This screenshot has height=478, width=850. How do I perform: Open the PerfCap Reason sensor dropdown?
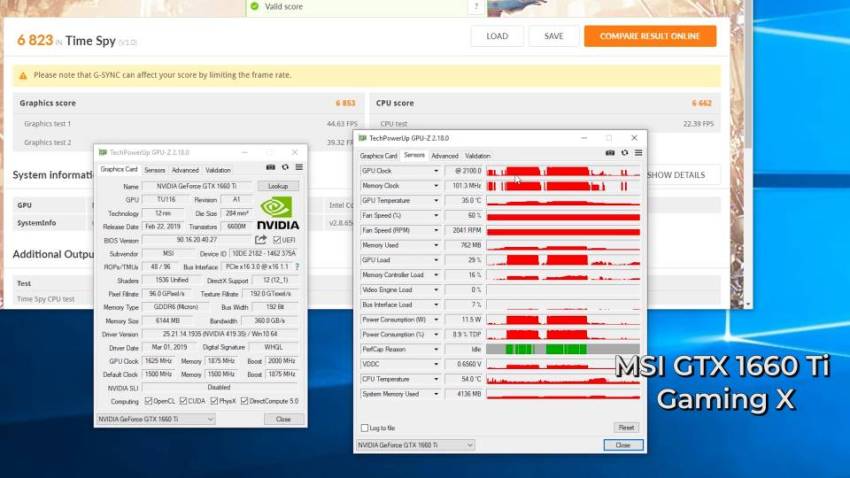click(436, 350)
